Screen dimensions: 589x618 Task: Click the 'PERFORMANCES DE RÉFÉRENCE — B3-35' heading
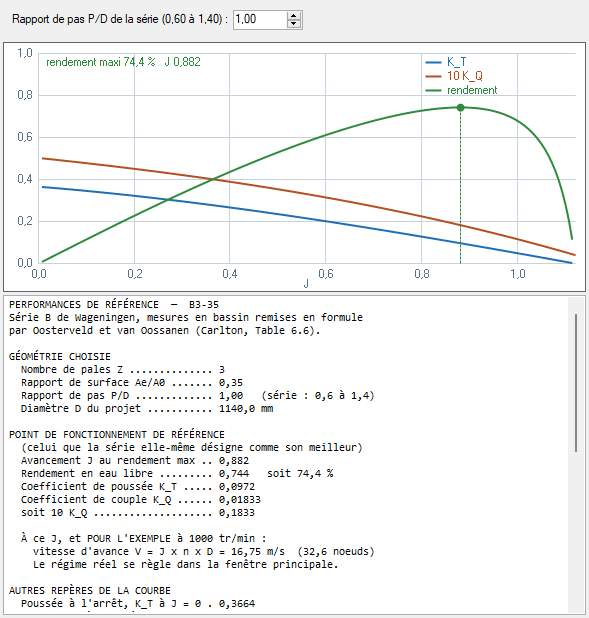pyautogui.click(x=114, y=305)
